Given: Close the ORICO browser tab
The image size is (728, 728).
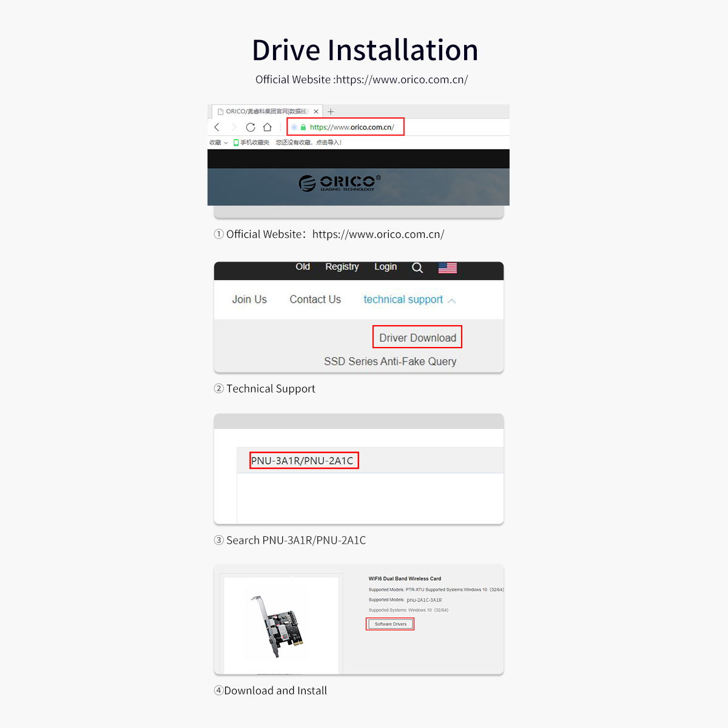Looking at the screenshot, I should point(316,112).
